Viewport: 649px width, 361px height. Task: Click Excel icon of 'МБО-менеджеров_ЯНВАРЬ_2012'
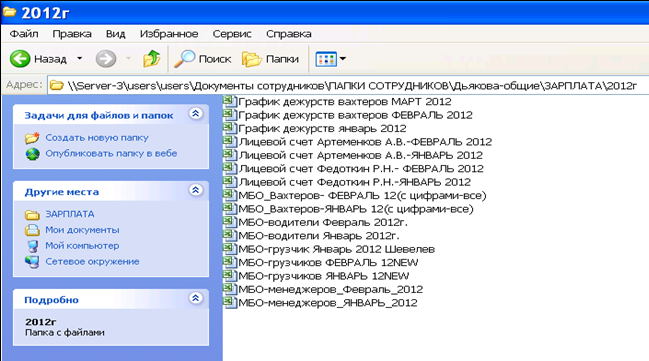point(229,302)
